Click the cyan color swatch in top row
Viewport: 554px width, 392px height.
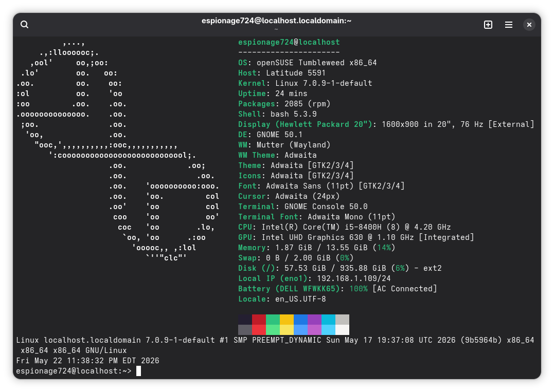(328, 320)
